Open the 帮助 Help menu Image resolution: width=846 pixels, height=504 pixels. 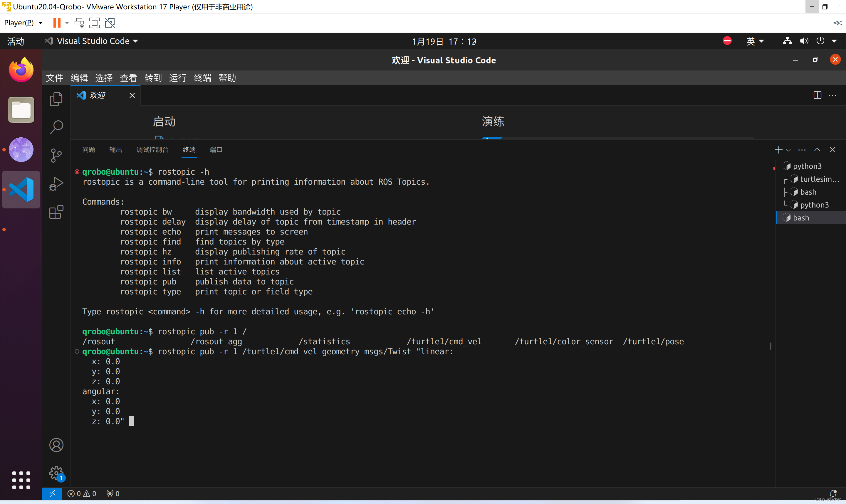click(x=227, y=78)
